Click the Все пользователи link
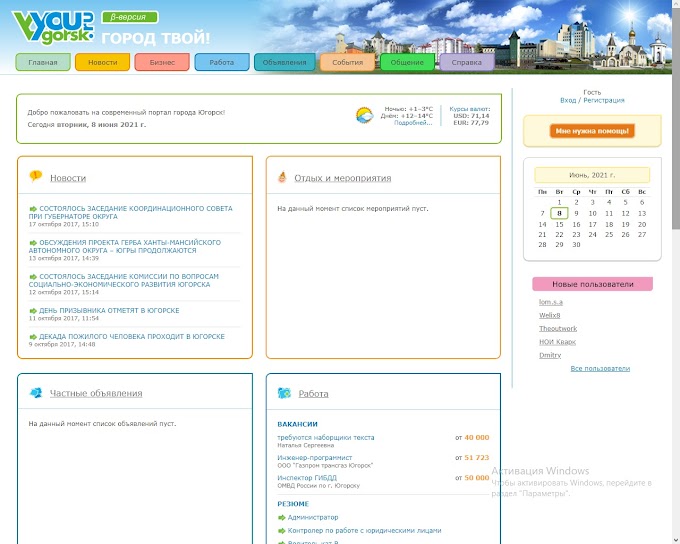This screenshot has width=680, height=544. pyautogui.click(x=600, y=368)
